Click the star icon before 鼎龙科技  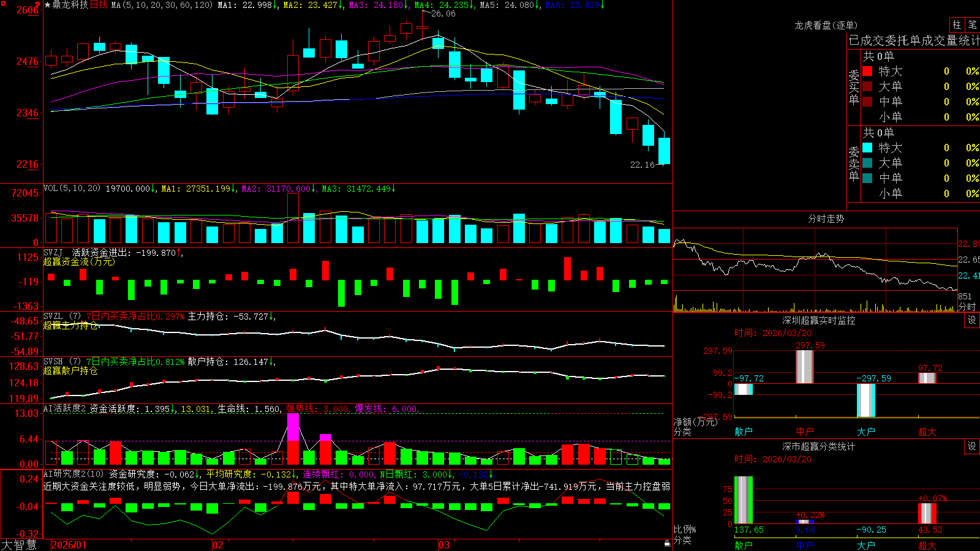click(x=48, y=5)
